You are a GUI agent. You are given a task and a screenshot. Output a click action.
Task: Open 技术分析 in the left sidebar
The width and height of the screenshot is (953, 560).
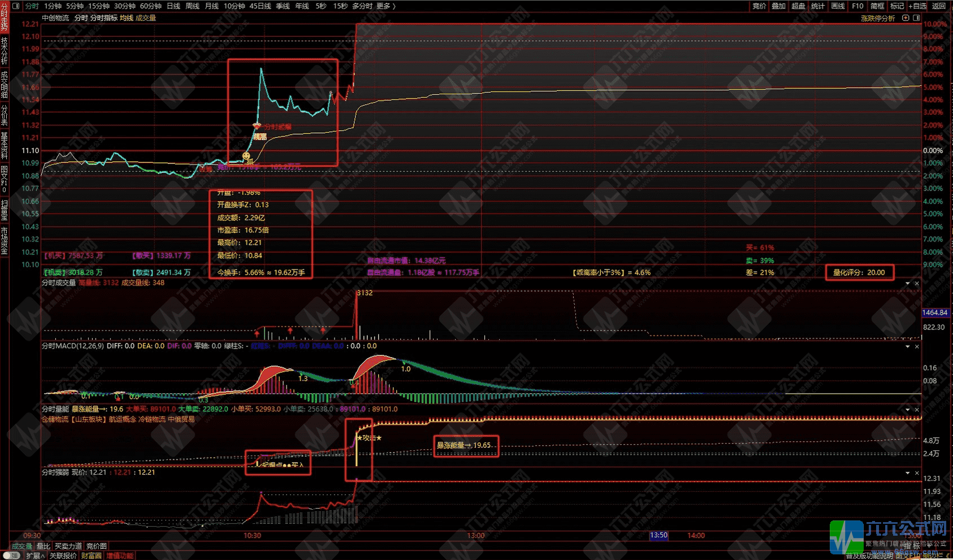[4, 51]
